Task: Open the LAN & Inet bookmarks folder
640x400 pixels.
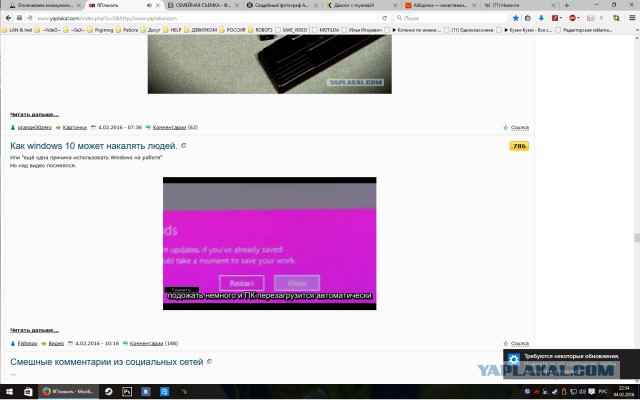Action: [17, 30]
